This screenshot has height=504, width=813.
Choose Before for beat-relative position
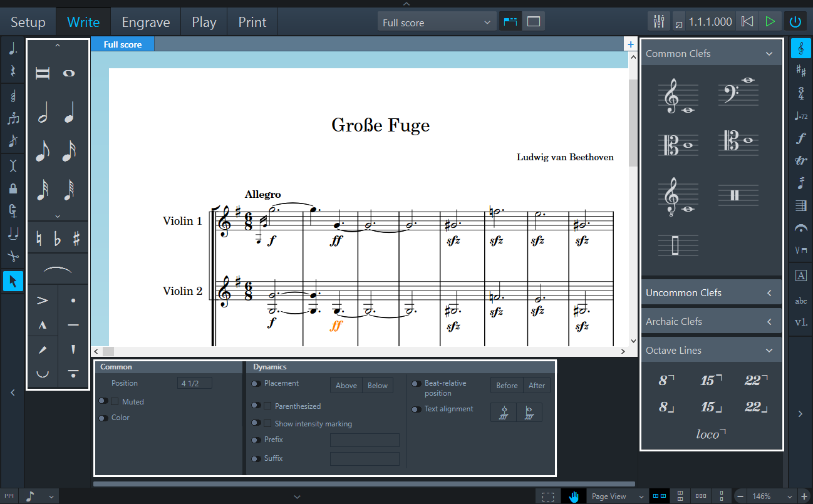(x=507, y=386)
